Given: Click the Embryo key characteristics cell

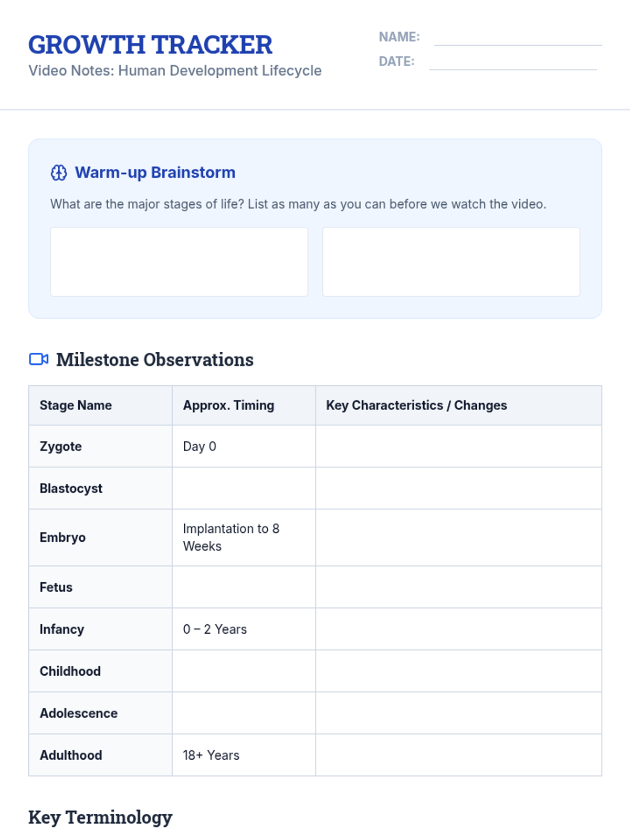Looking at the screenshot, I should 458,538.
